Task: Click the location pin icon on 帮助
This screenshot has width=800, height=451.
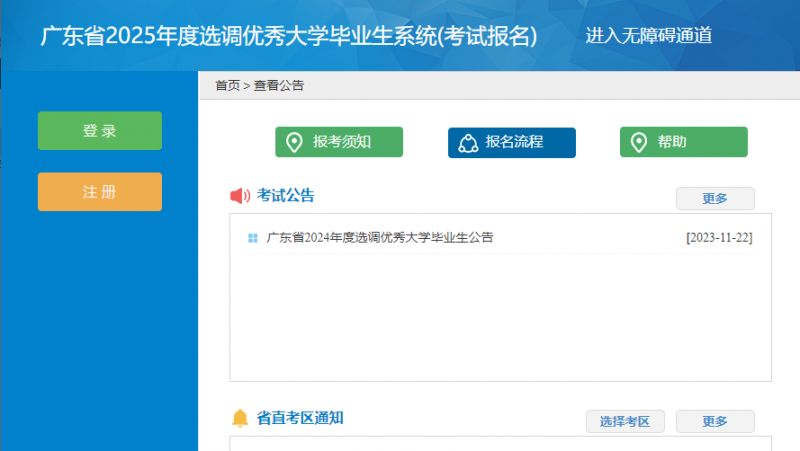Action: pos(639,142)
